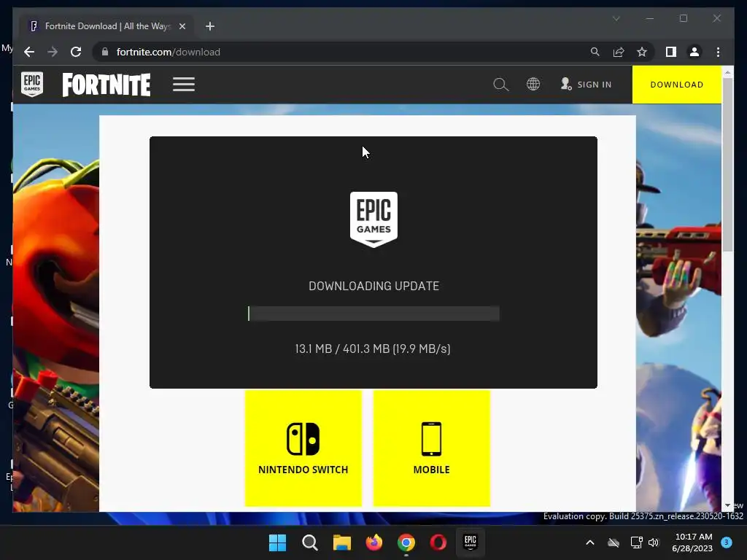Open the Fortnite site search icon
Image resolution: width=747 pixels, height=560 pixels.
[x=500, y=85]
